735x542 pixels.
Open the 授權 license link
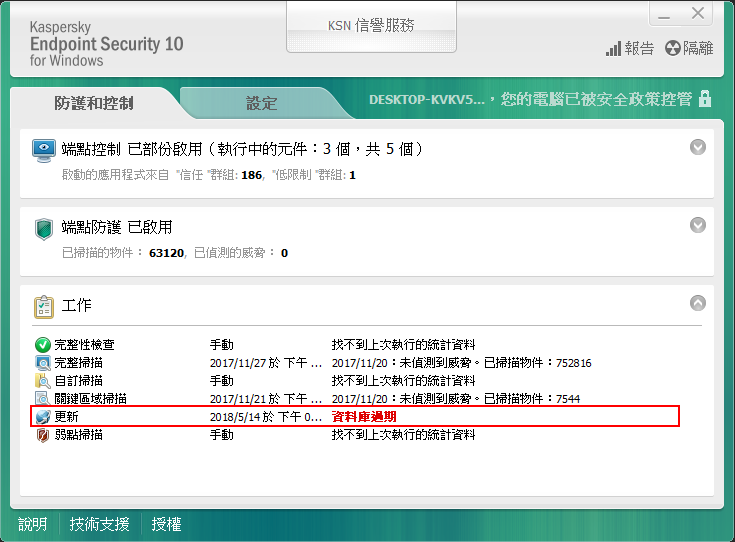coord(166,524)
